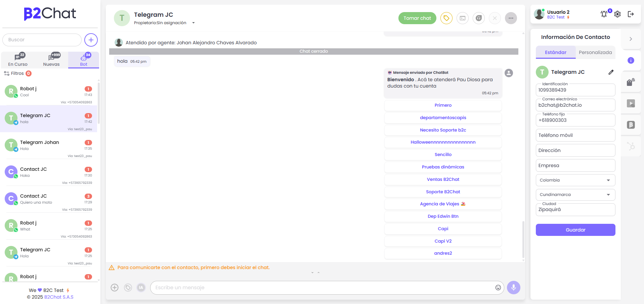
Task: Open the headset support icon in header
Action: click(x=478, y=18)
